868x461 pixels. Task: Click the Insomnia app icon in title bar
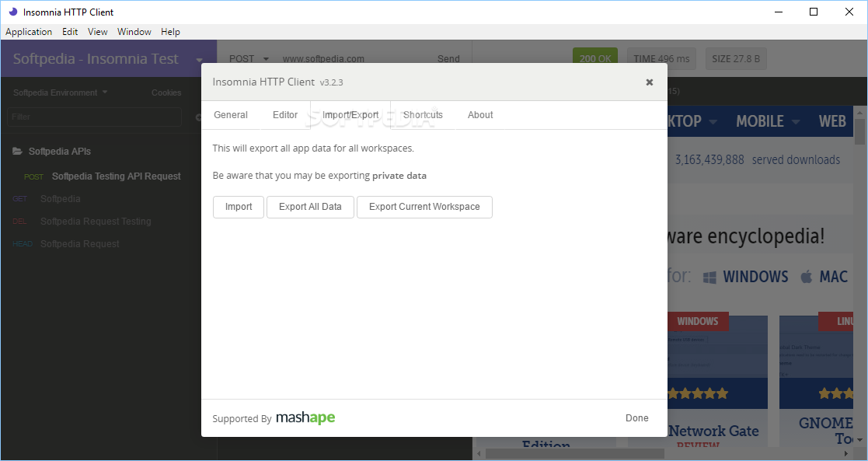12,12
